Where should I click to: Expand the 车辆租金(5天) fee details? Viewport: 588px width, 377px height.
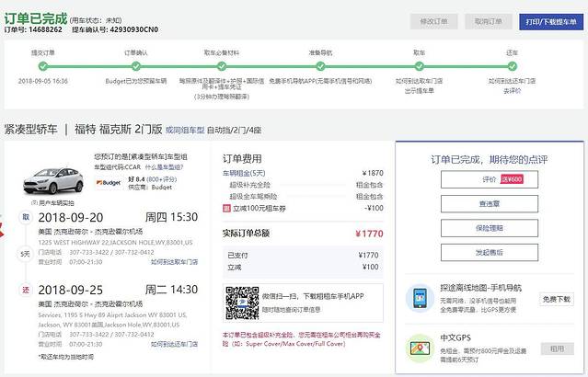(x=246, y=173)
